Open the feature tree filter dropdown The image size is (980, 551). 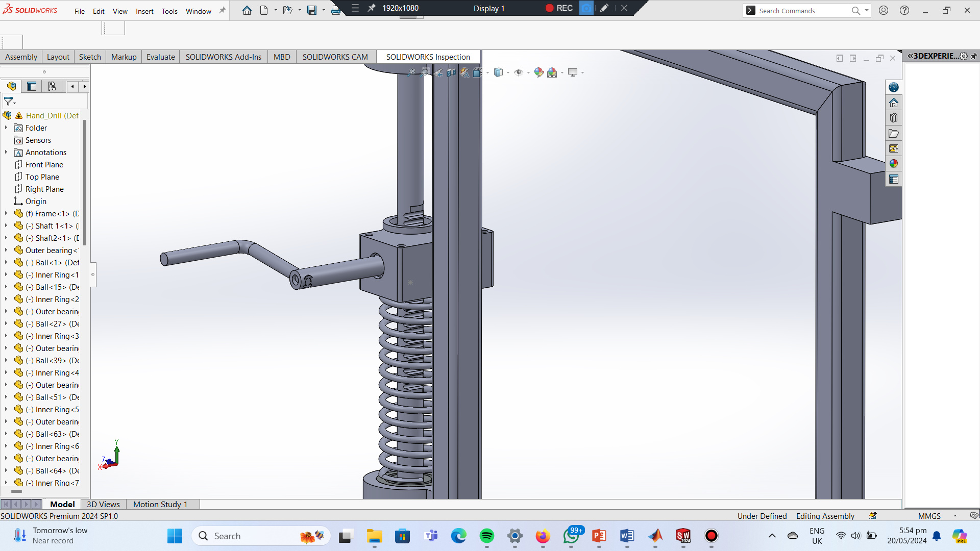[10, 102]
